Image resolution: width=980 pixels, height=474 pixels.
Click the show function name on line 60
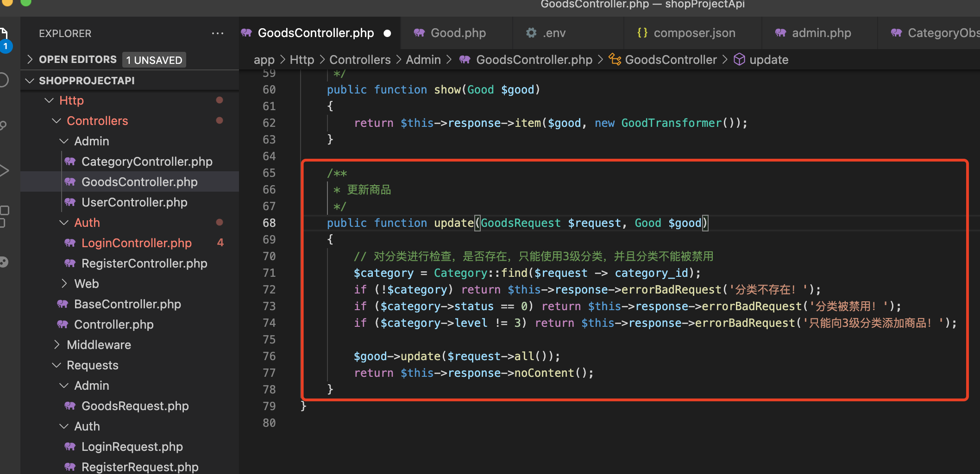tap(447, 90)
